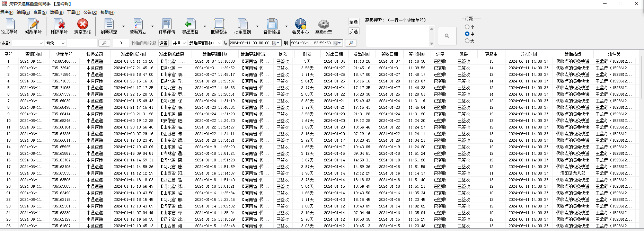
Task: Expand the arrow next to 导出表格
Action: click(205, 26)
